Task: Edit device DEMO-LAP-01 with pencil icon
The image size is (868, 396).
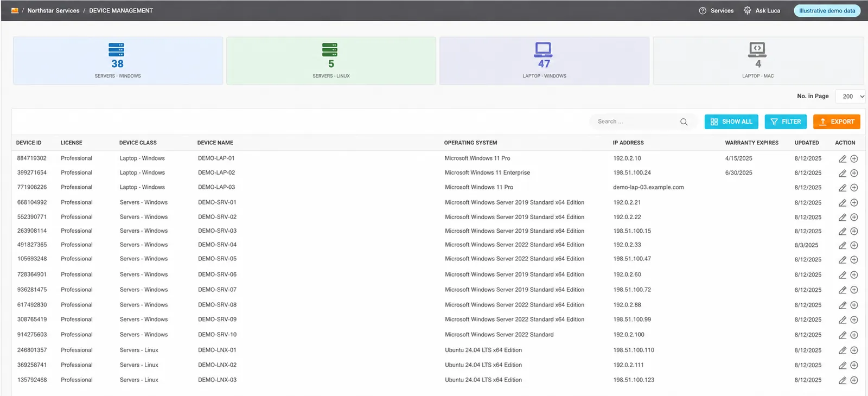Action: (x=843, y=159)
